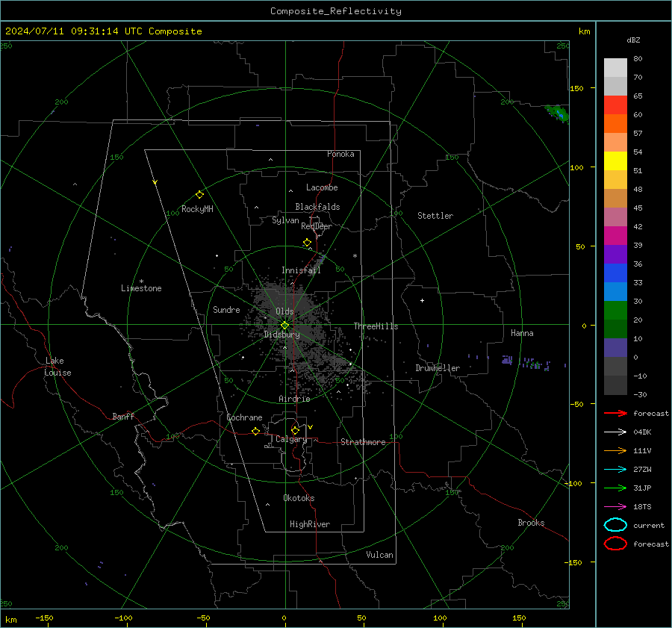Viewport: 672px width, 628px height.
Task: Click the yellow diamond marker below RedDeer
Action: click(x=307, y=243)
